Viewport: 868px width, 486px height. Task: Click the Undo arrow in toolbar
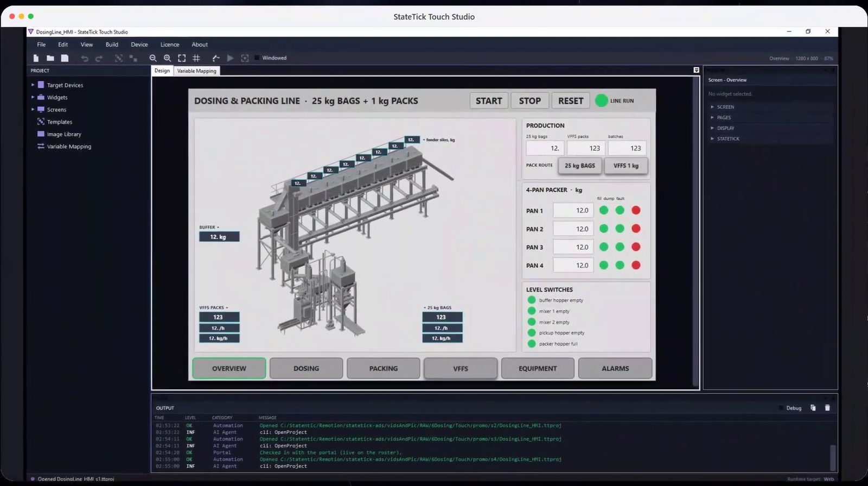[85, 58]
